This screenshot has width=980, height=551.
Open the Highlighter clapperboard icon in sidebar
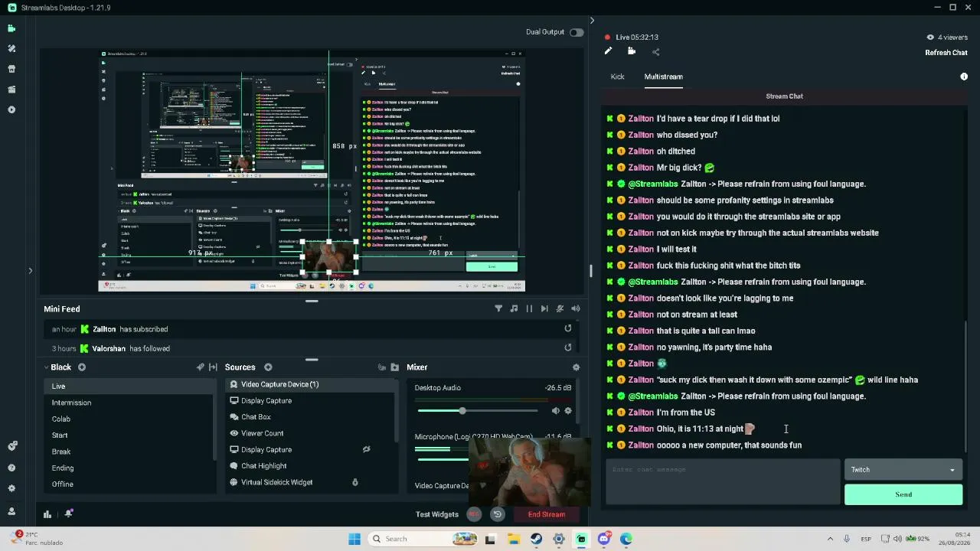(x=11, y=90)
